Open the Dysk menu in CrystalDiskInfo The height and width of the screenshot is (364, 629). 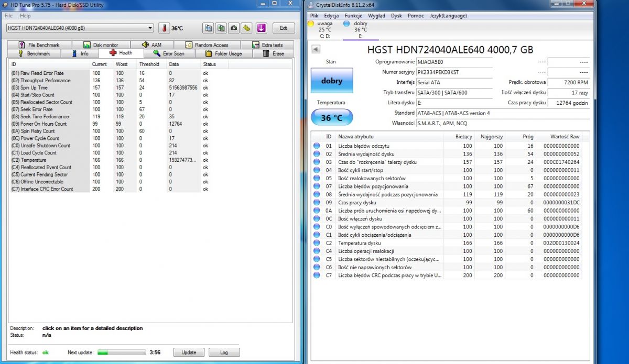pos(396,16)
